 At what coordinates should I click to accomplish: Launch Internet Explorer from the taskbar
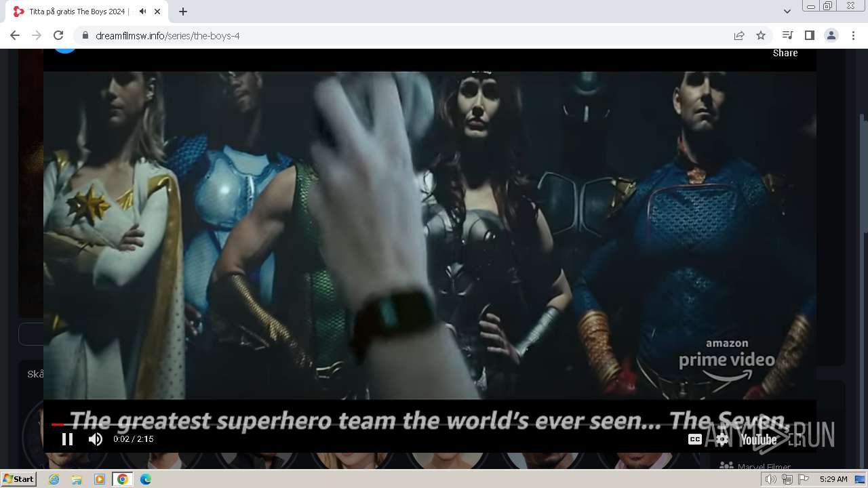coord(54,479)
